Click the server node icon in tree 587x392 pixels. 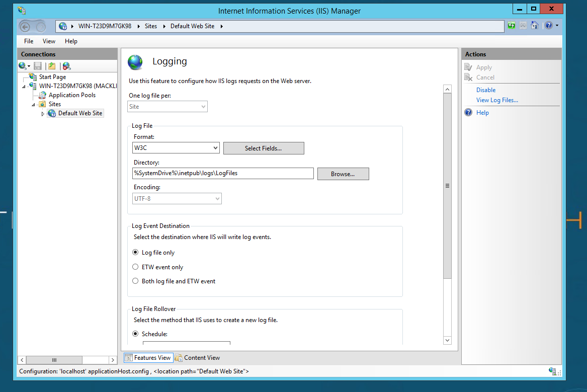click(x=33, y=86)
